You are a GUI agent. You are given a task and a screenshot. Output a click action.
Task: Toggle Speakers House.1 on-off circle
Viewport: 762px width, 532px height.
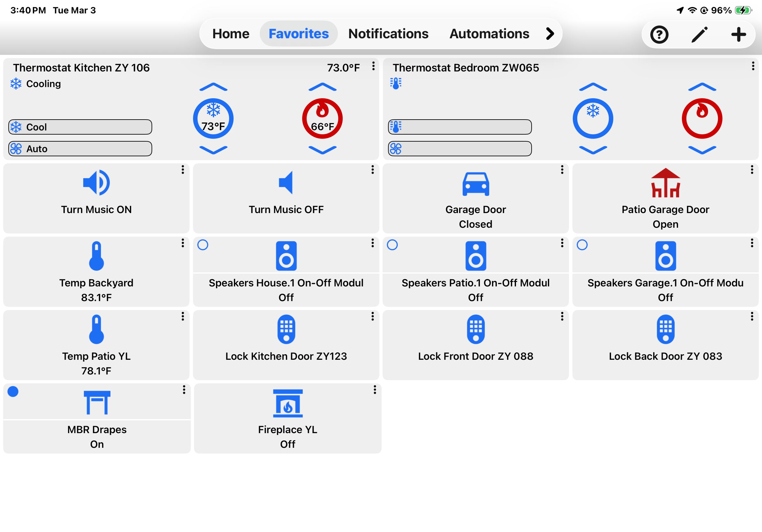(203, 245)
